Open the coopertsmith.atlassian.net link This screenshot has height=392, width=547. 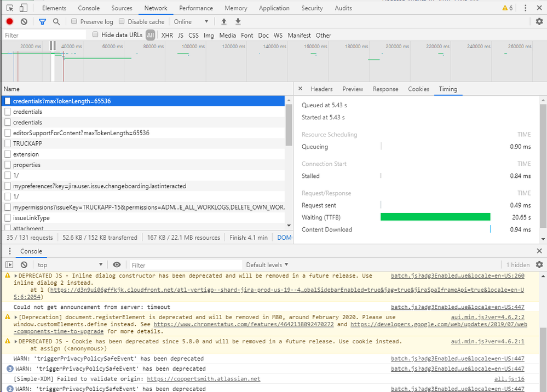[204, 379]
